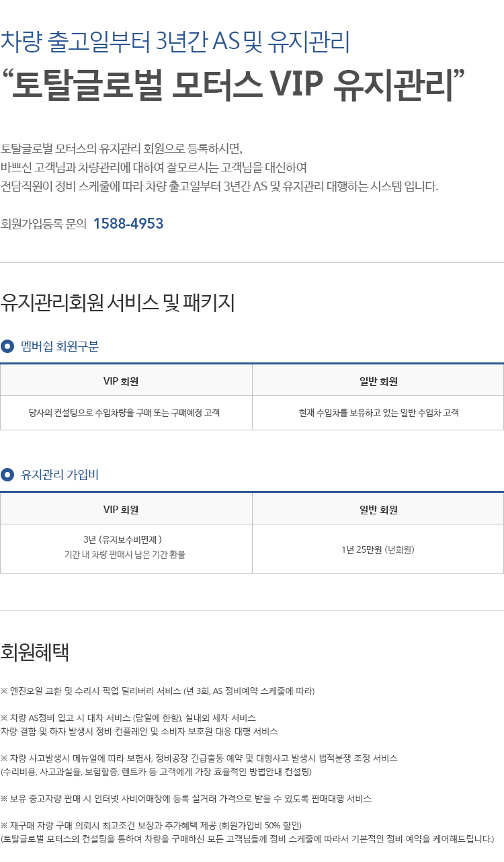Click the 엔진오일 교환 및 수리시 픽업 딜리버리 benefit line
This screenshot has height=862, width=504.
pyautogui.click(x=157, y=691)
